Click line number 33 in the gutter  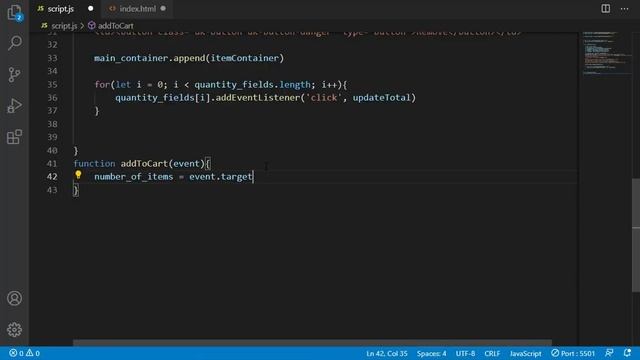pos(52,58)
